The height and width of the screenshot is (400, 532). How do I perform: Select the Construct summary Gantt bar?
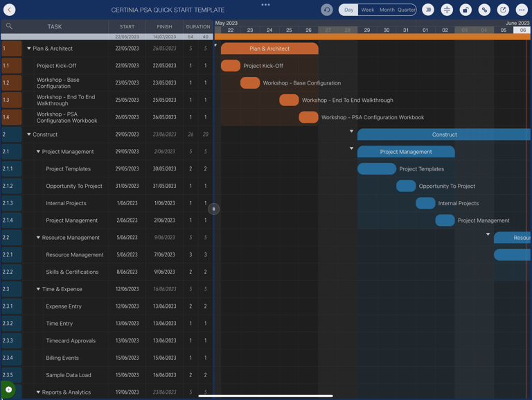[444, 134]
